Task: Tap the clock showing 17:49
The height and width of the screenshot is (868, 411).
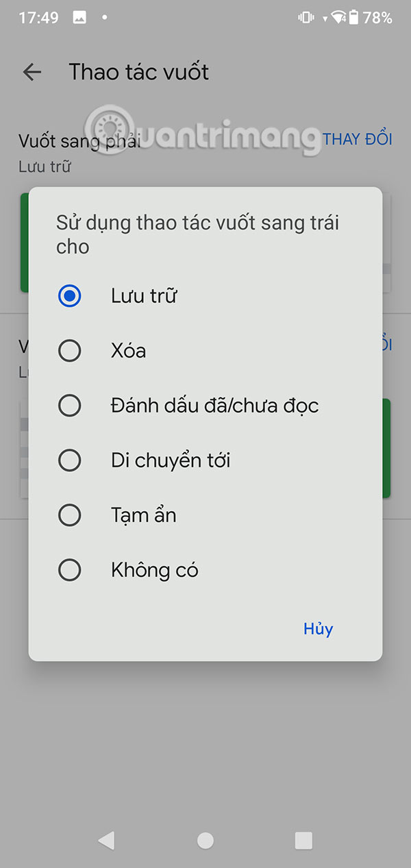Action: coord(39,18)
